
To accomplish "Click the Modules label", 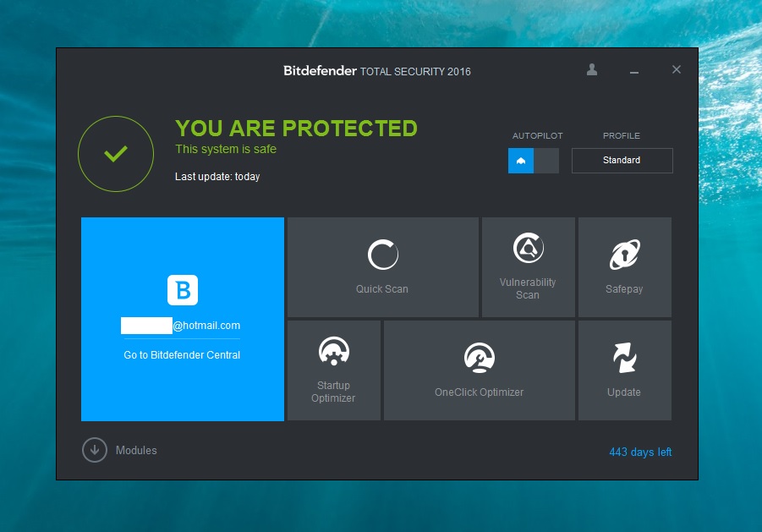I will (136, 450).
